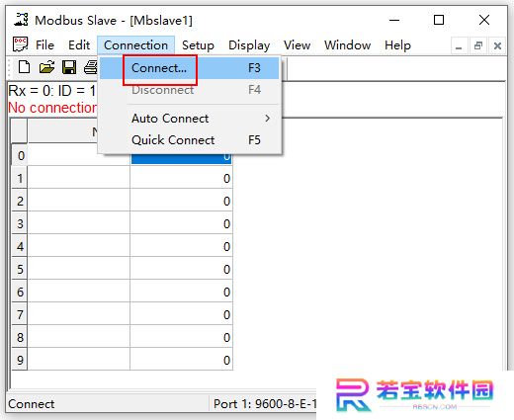
Task: Minimize the inner Mbslave1 document window
Action: (x=459, y=45)
